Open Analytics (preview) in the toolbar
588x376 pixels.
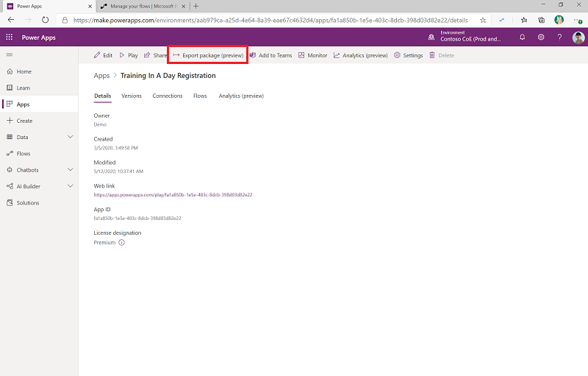pos(361,55)
